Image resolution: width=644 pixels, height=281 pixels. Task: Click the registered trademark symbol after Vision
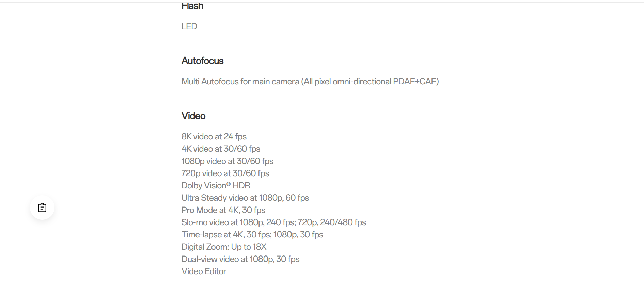coord(229,184)
